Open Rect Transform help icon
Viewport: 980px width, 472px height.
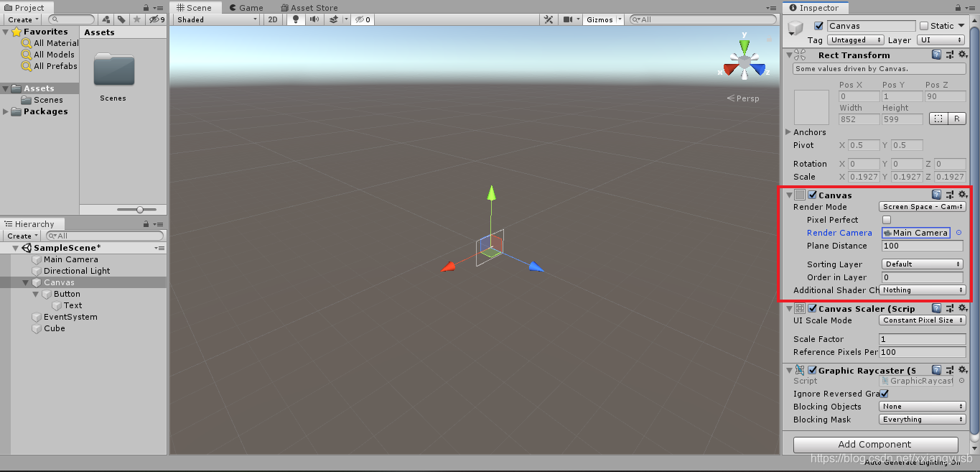tap(936, 55)
